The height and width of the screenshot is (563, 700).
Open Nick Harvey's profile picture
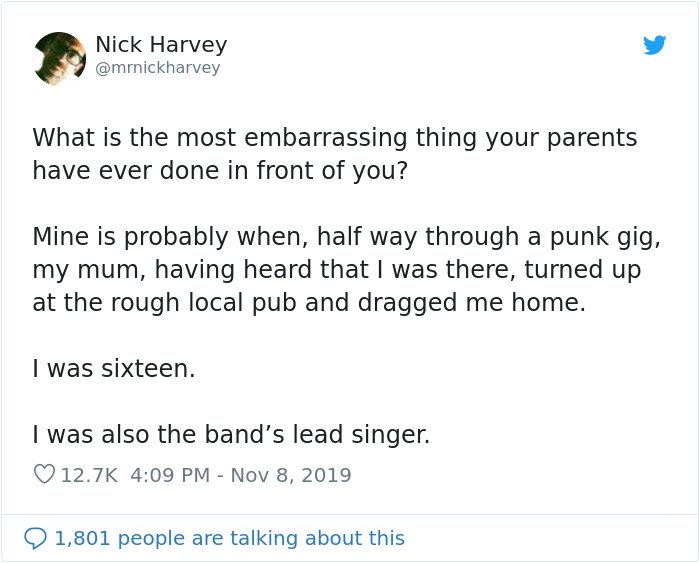coord(59,58)
